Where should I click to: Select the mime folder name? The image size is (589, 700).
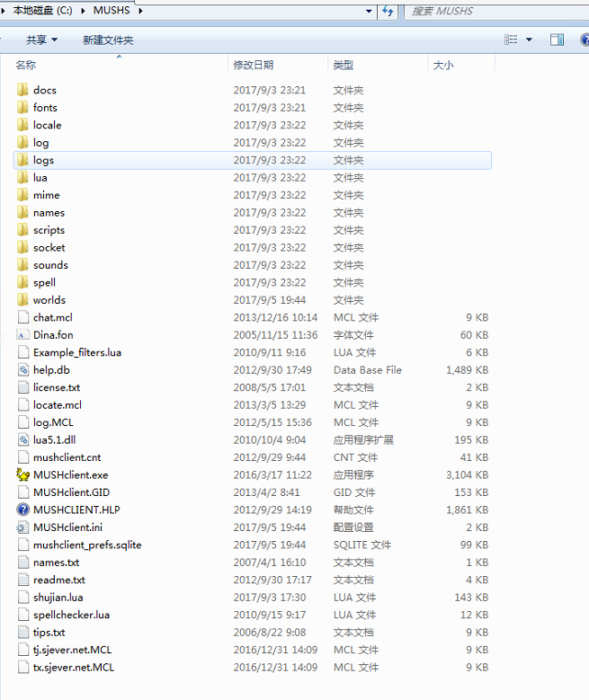tap(47, 195)
